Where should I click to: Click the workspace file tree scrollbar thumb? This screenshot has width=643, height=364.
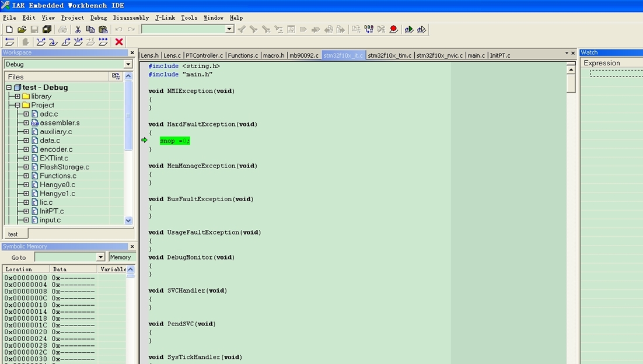(x=128, y=116)
